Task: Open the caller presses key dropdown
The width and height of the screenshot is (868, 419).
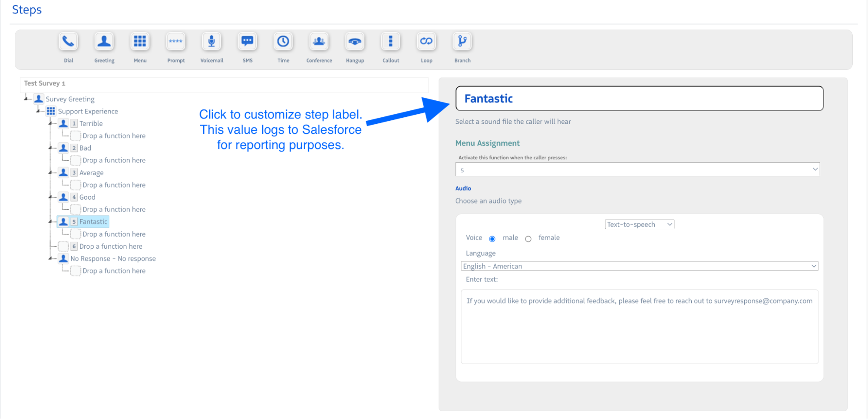Action: pos(637,170)
